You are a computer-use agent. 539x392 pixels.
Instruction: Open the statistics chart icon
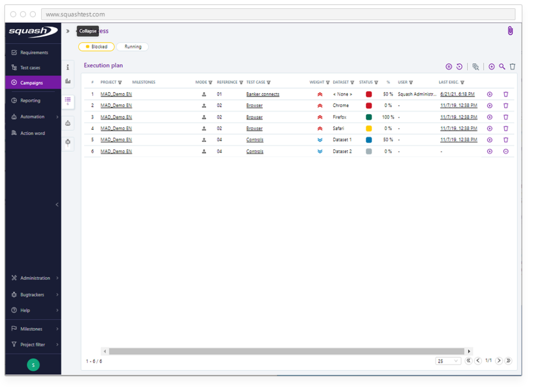click(x=68, y=81)
